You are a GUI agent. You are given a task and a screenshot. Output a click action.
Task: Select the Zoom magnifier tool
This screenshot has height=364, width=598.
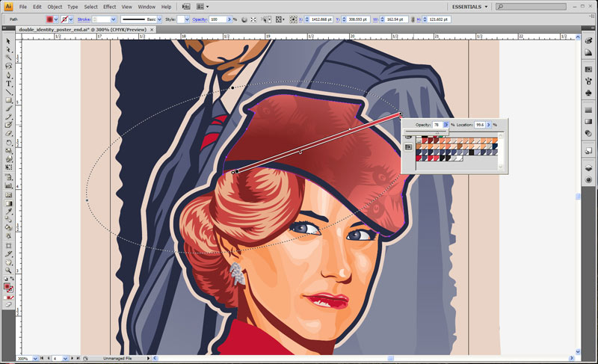(8, 271)
